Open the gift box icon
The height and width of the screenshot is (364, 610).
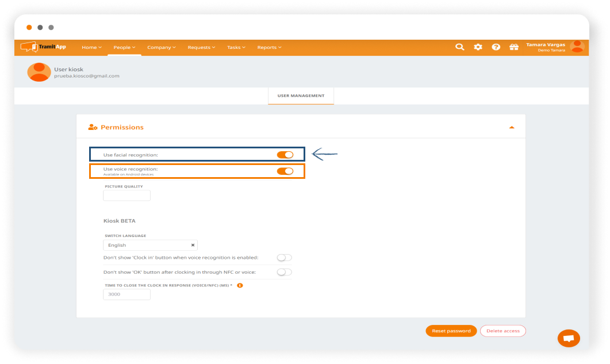513,47
